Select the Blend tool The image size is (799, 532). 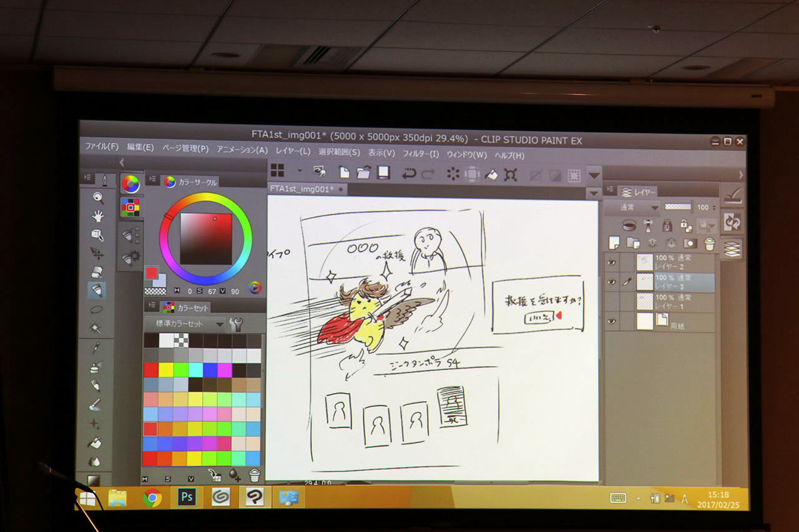pyautogui.click(x=95, y=462)
